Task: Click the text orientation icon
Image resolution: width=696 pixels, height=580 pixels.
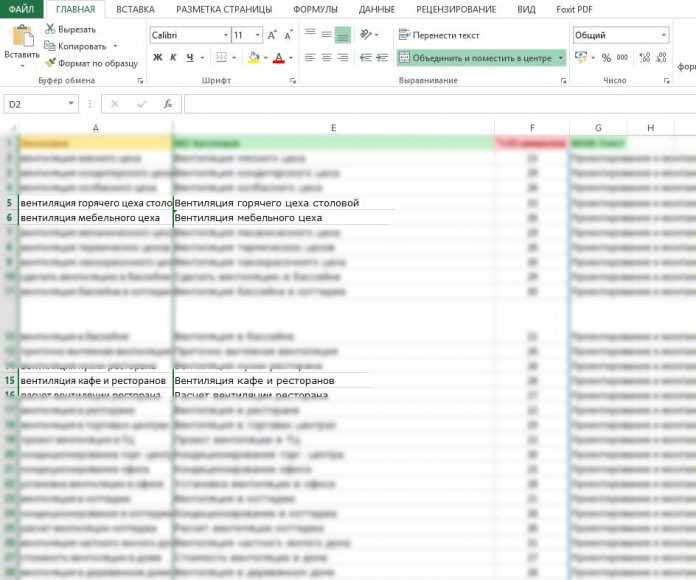Action: [x=366, y=34]
